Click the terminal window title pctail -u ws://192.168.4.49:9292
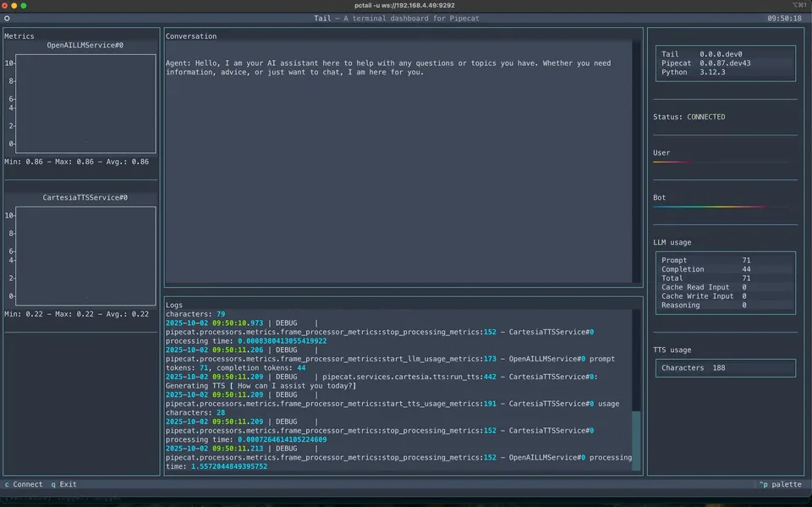This screenshot has width=812, height=507. 404,5
